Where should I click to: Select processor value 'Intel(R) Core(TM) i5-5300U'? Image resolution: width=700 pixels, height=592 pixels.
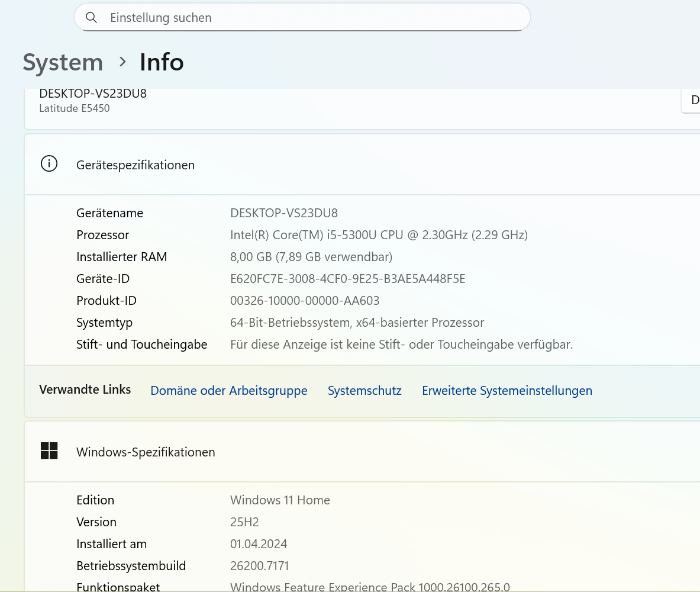click(x=379, y=235)
